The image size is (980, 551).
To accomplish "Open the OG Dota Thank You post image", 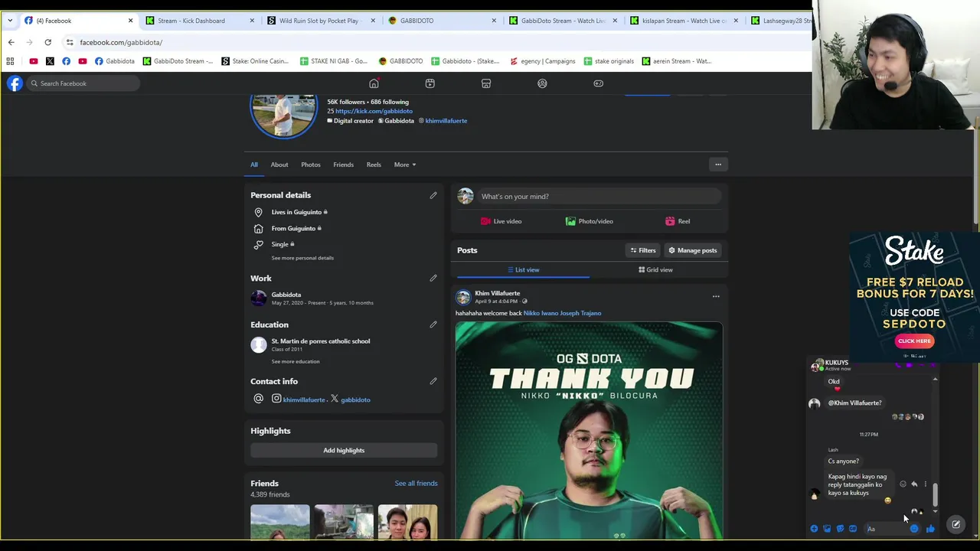I will coord(589,430).
